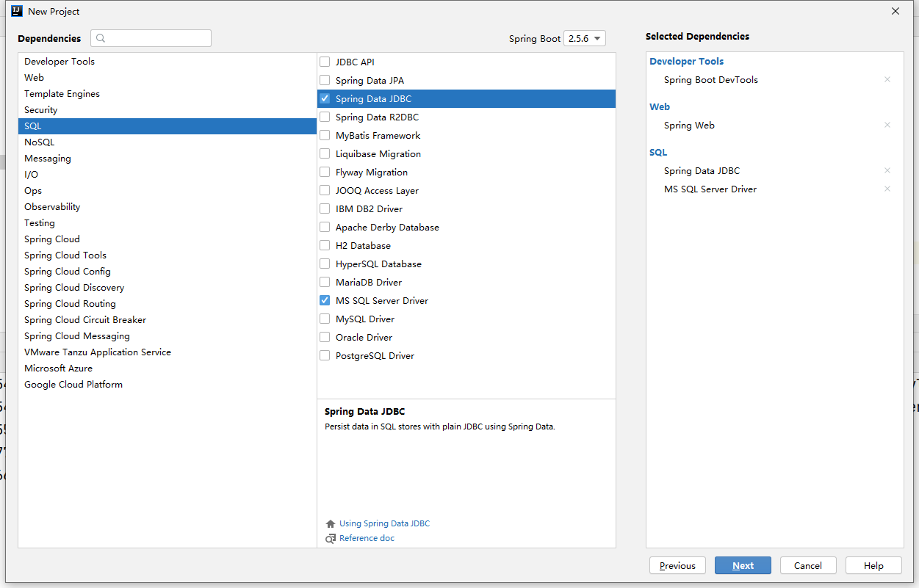Check the PostgreSQL Driver checkbox
The image size is (919, 588).
(x=325, y=355)
